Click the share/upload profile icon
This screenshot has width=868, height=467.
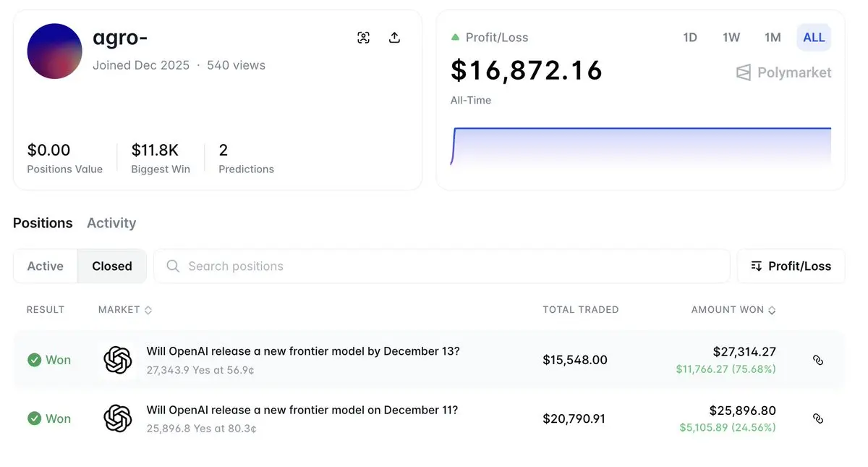(394, 38)
